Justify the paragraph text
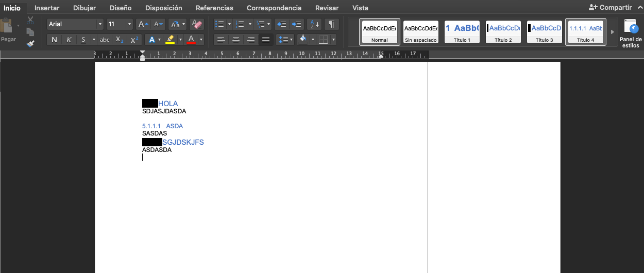The image size is (644, 273). (x=266, y=40)
